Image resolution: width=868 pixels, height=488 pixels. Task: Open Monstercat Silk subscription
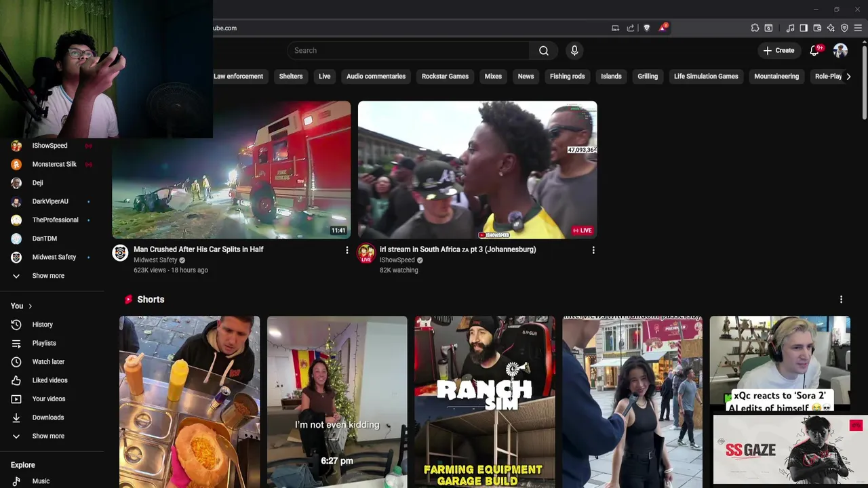pos(52,164)
